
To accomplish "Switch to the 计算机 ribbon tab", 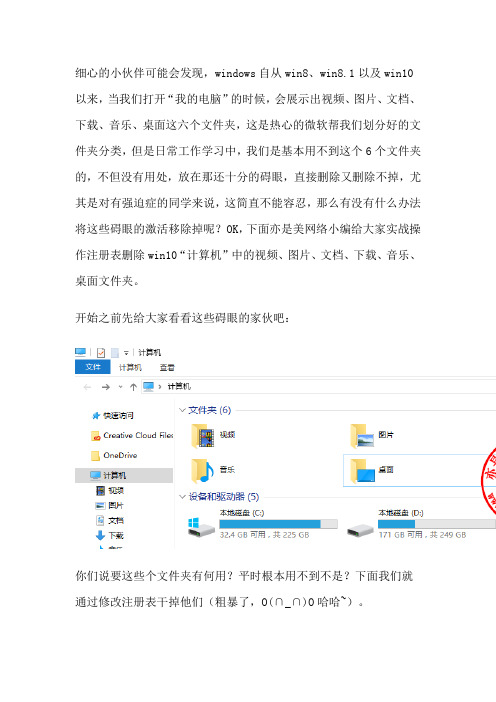I will [x=130, y=368].
